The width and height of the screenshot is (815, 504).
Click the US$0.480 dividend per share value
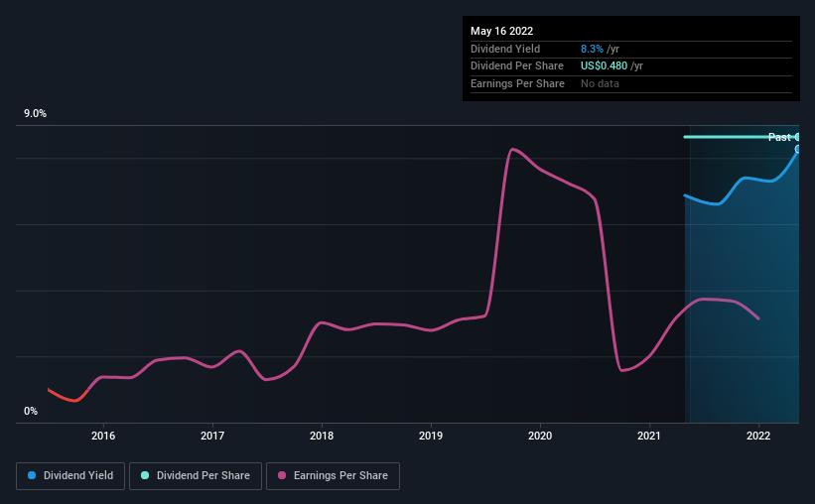pyautogui.click(x=604, y=66)
